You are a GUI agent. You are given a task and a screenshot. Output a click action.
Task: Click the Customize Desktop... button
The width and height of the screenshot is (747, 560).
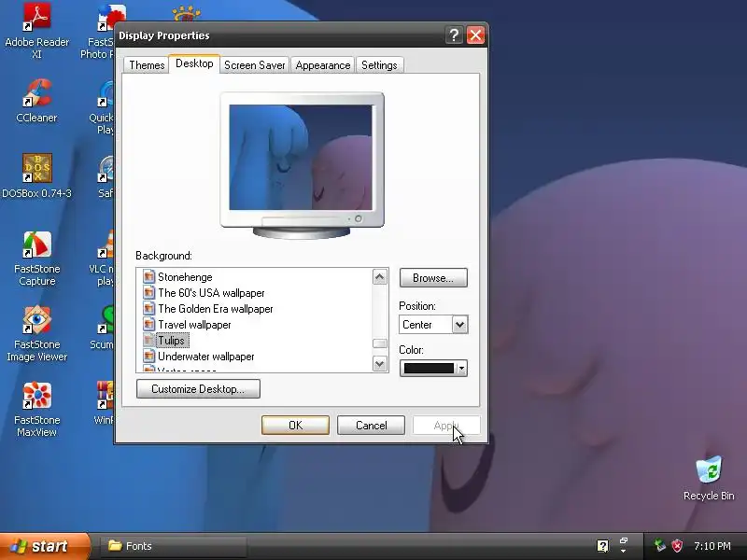[x=198, y=389]
